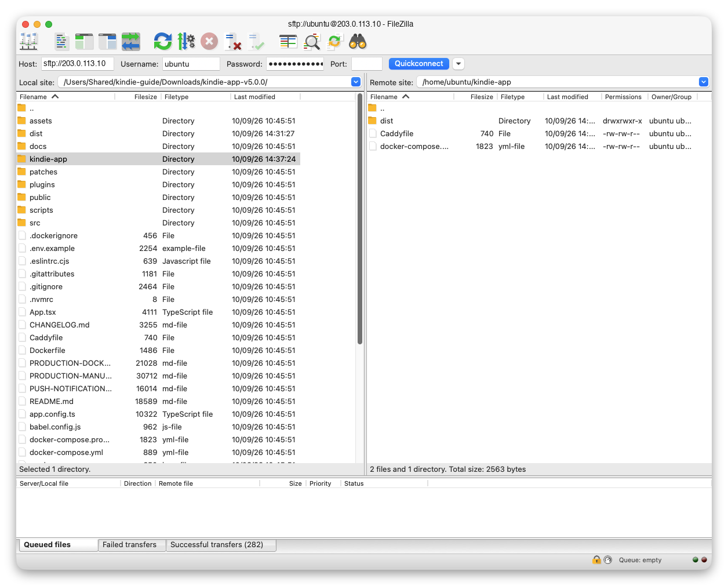
Task: Go to parent folder in local pane
Action: pyautogui.click(x=158, y=108)
